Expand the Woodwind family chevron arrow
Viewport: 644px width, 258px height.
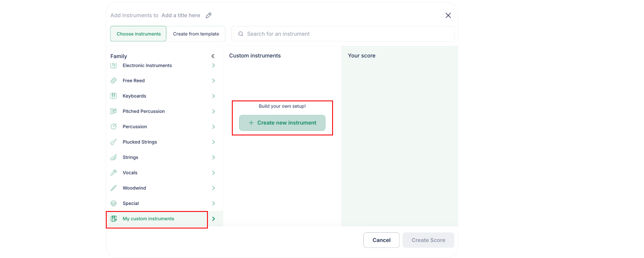[213, 188]
